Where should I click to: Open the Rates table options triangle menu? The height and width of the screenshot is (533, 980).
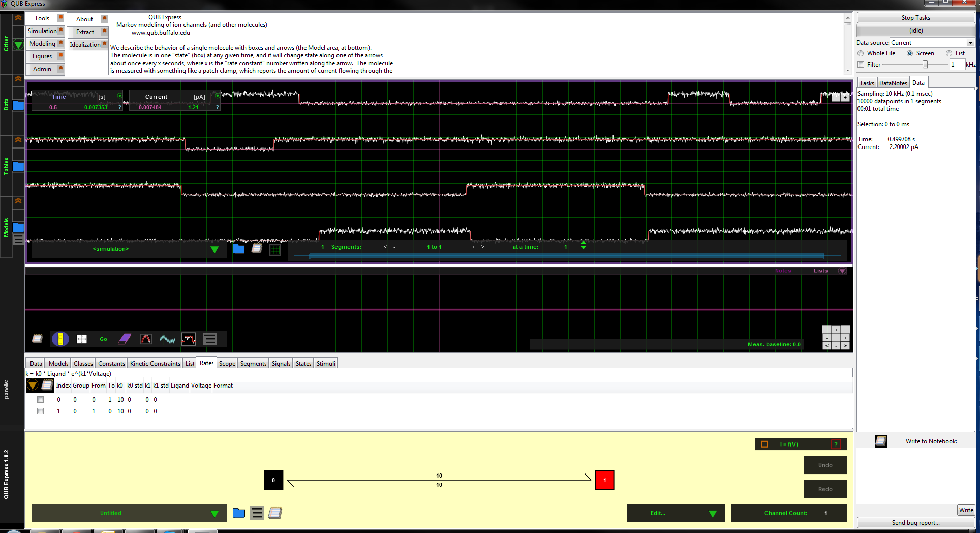pos(33,385)
